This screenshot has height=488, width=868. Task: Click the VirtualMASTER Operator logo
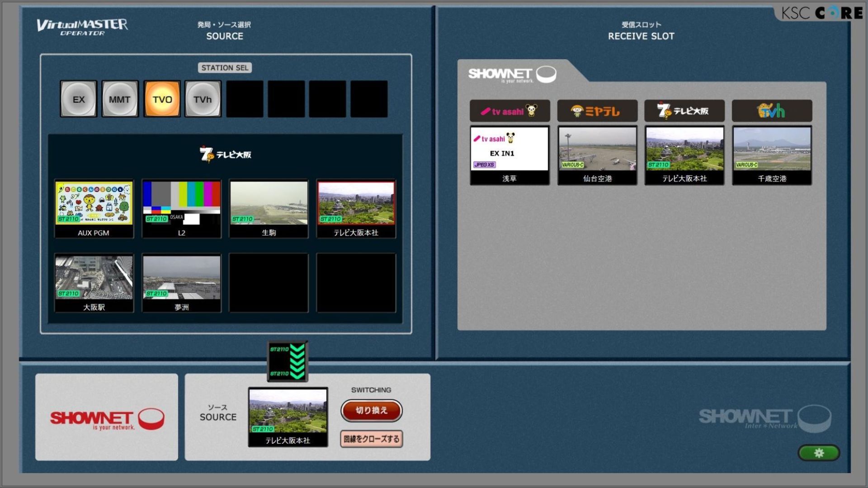[x=82, y=27]
